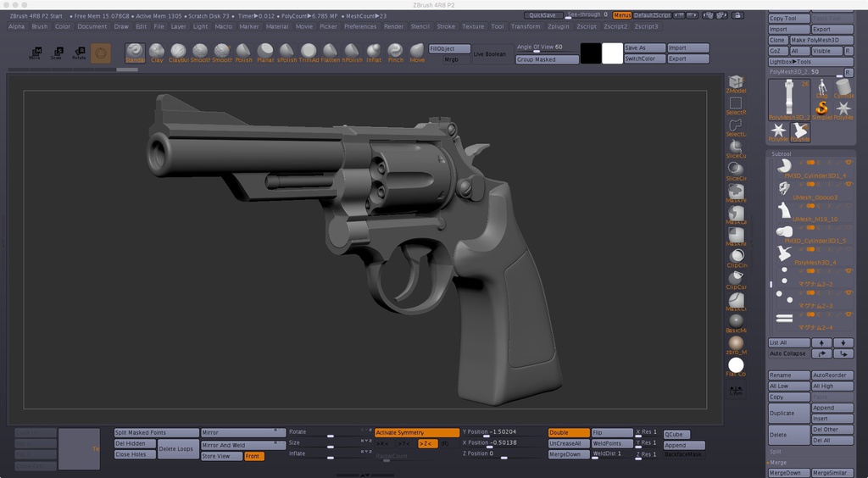Open the Transform menu

click(x=526, y=26)
